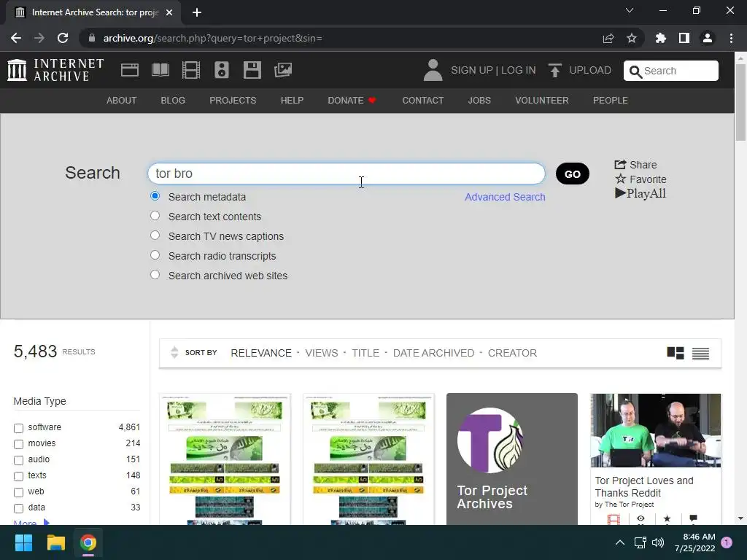The width and height of the screenshot is (747, 560).
Task: Open volume control in system tray
Action: point(658,542)
